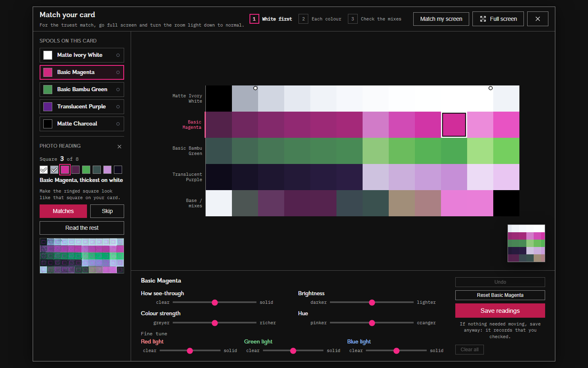Close the Match your card dialog
588x368 pixels.
pos(538,19)
